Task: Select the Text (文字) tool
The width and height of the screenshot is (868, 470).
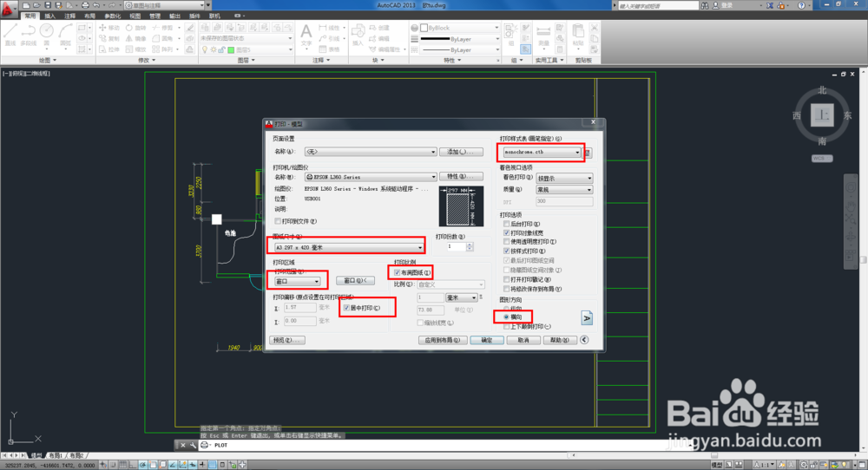Action: (x=306, y=35)
